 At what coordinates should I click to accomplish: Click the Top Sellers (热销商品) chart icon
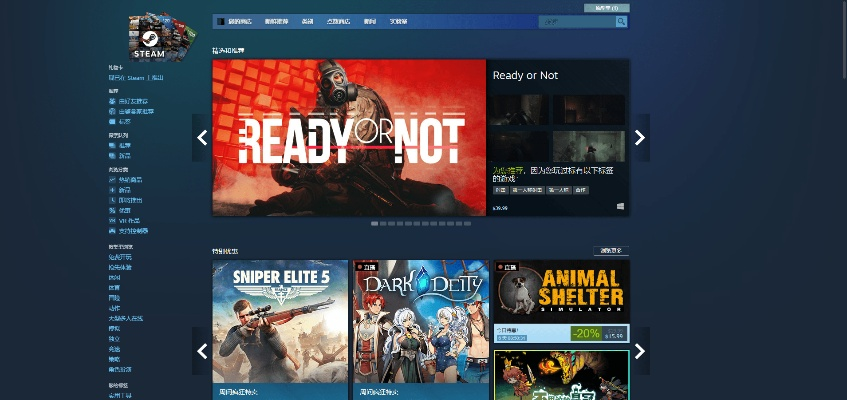pos(112,179)
